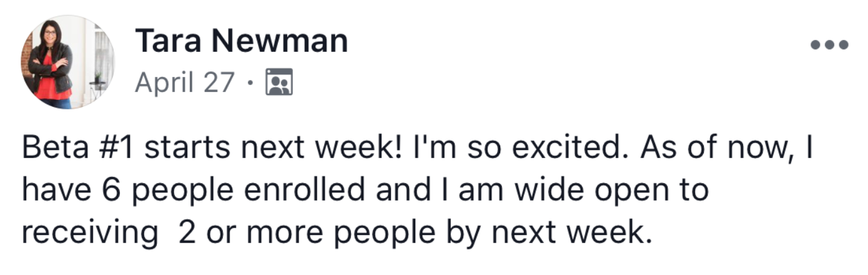Open the three-dots post options menu
This screenshot has width=868, height=275.
(x=829, y=45)
